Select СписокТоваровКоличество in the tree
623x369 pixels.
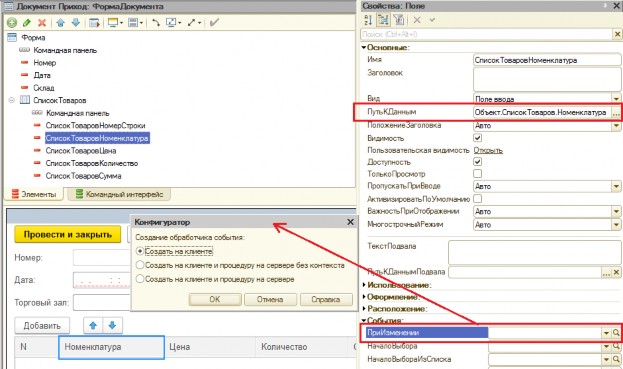92,163
